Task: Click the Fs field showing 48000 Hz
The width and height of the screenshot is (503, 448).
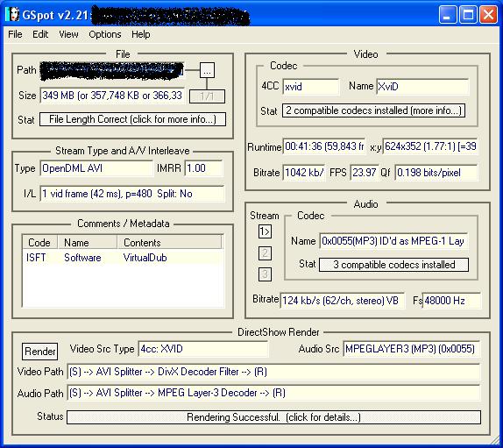Action: [x=451, y=301]
